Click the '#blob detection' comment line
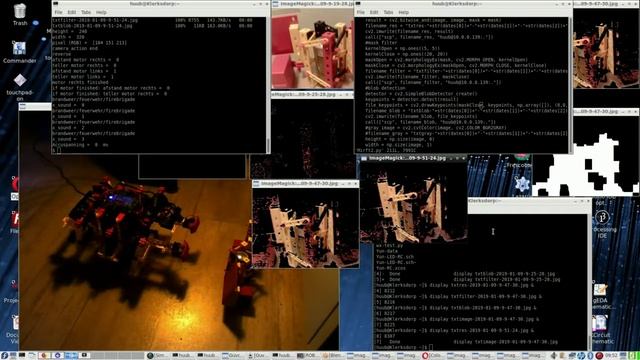The image size is (640, 360). (x=385, y=88)
